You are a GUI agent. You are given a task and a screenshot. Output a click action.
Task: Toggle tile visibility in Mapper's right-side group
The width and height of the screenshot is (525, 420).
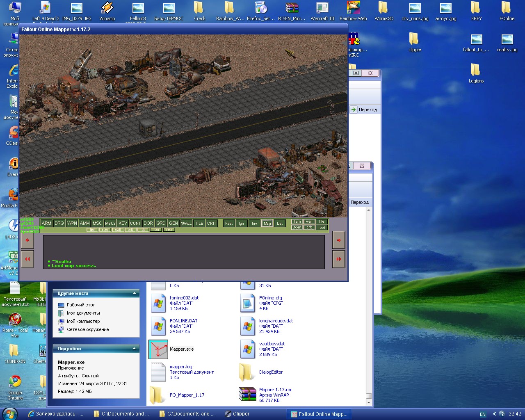tap(322, 221)
